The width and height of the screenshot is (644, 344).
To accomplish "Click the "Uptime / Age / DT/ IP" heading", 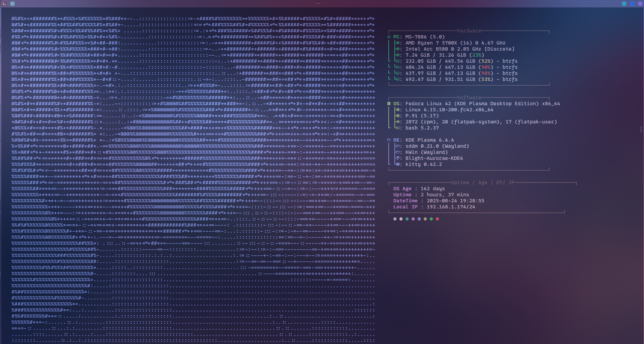I will tap(483, 182).
